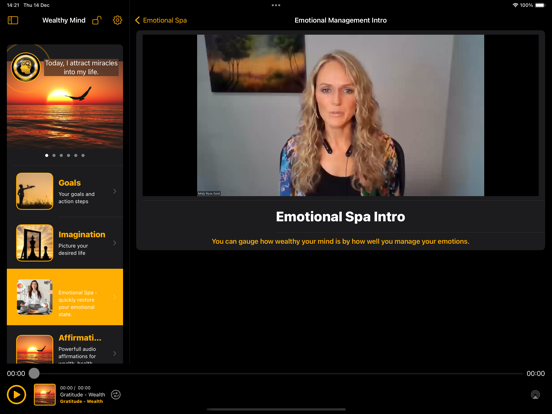Image resolution: width=552 pixels, height=414 pixels.
Task: Go back to Emotional Spa
Action: pyautogui.click(x=161, y=20)
